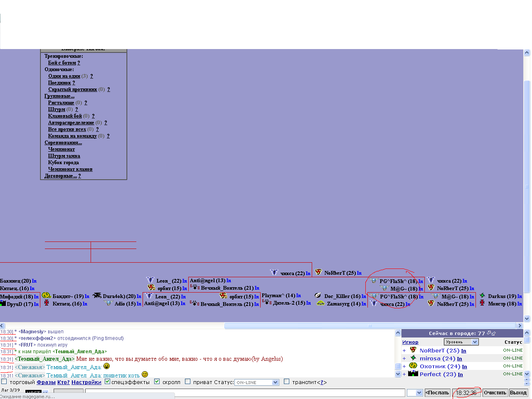Click the smiley after 'приветик коть' message
Viewport: 532px width, 399px height.
(145, 374)
